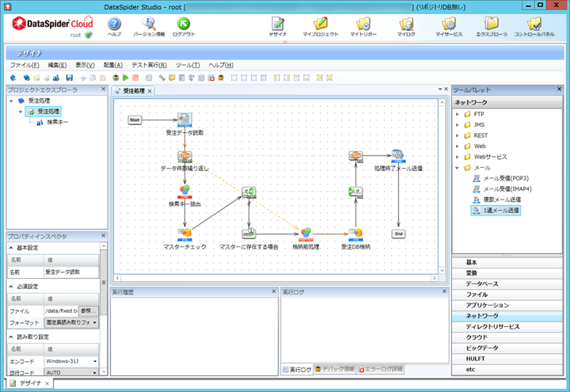Collapse the 基本設定 section in property inspector

point(12,248)
